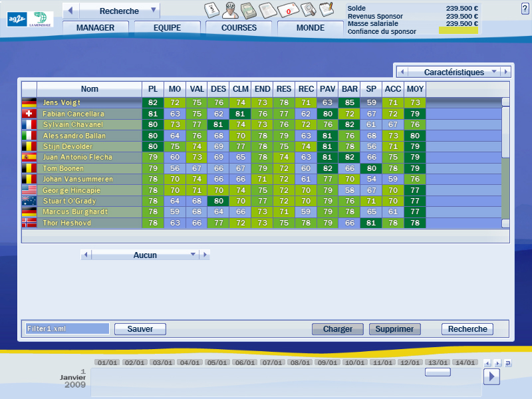Image resolution: width=532 pixels, height=399 pixels.
Task: Click the cyclist rider icon
Action: click(230, 10)
